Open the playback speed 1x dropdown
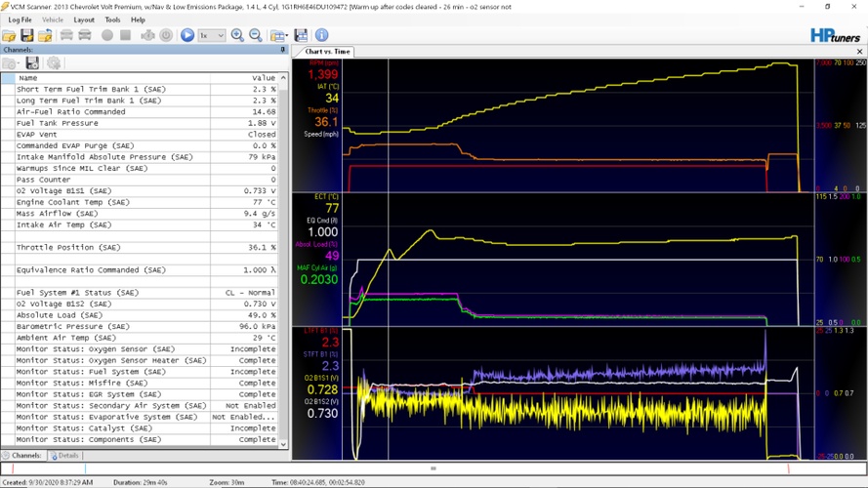868x488 pixels. pos(212,35)
